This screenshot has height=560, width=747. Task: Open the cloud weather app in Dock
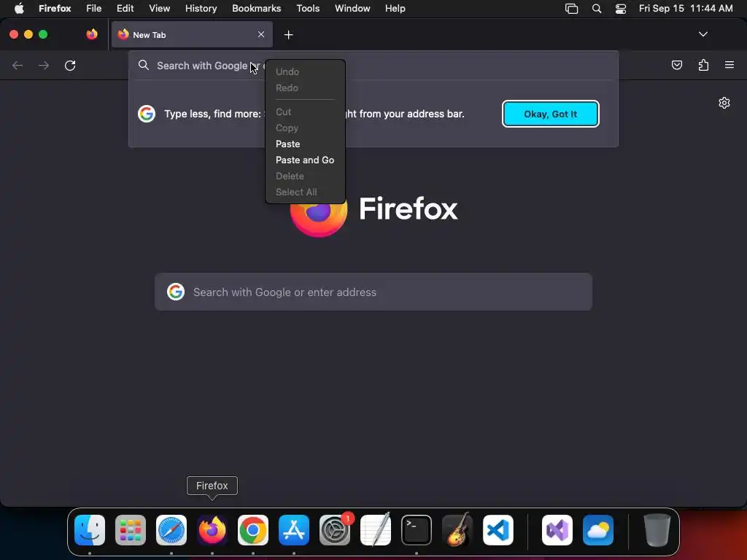(x=598, y=530)
